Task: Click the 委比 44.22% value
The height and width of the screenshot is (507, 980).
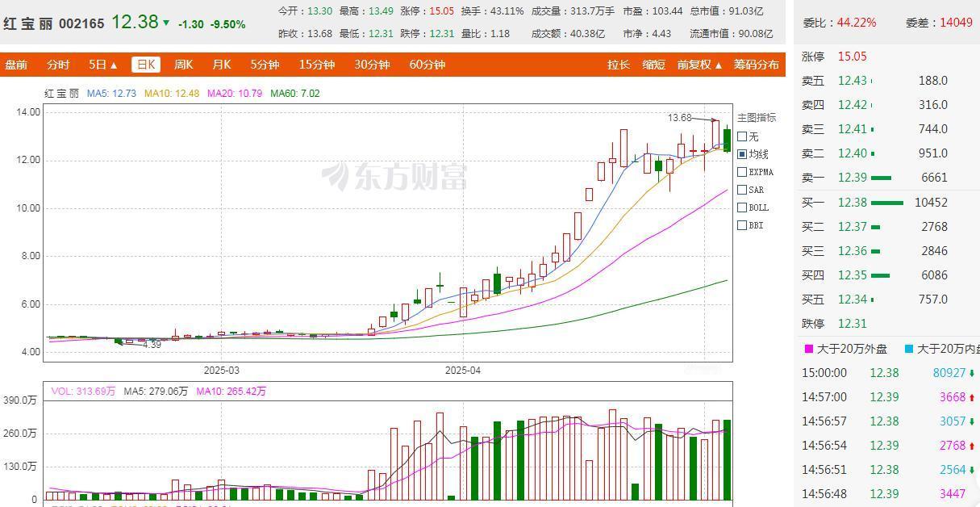Action: [857, 22]
